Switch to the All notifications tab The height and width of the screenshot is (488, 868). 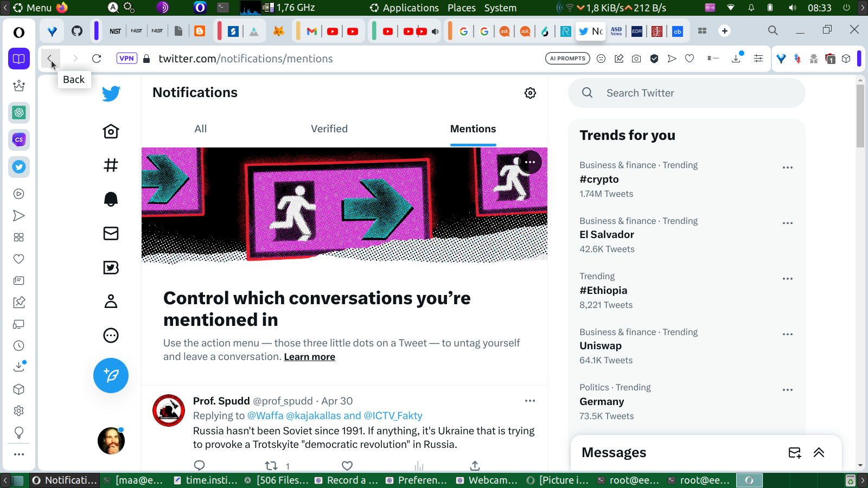point(200,129)
